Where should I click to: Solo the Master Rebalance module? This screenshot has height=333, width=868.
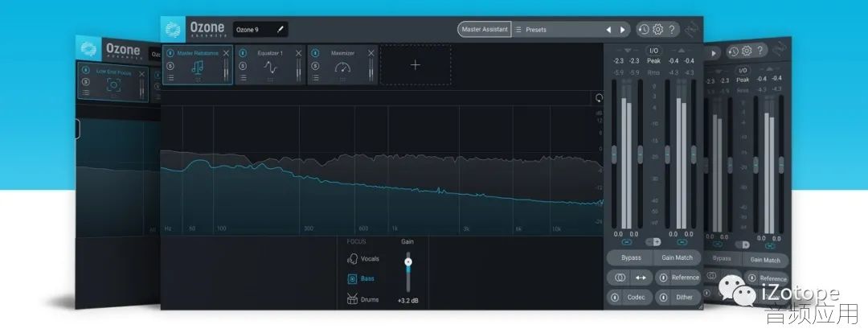point(170,66)
